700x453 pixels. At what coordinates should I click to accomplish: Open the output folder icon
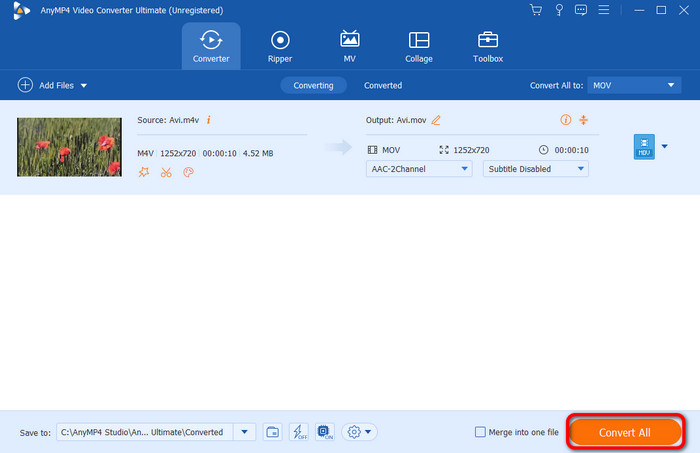pos(272,432)
